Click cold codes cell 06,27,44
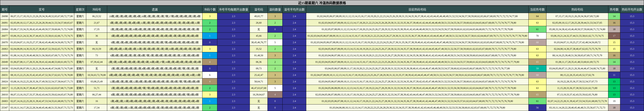This screenshot has width=644, height=111. point(96,95)
